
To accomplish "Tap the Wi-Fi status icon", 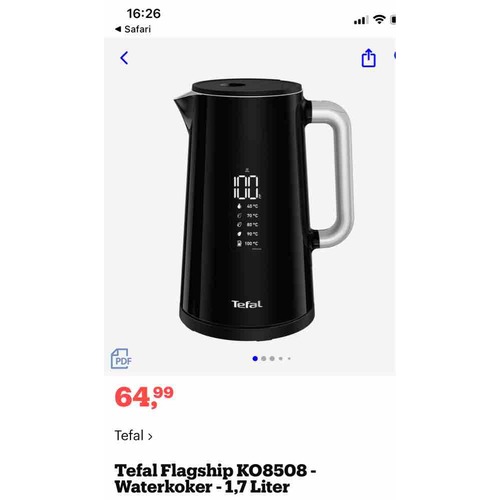I will click(379, 19).
